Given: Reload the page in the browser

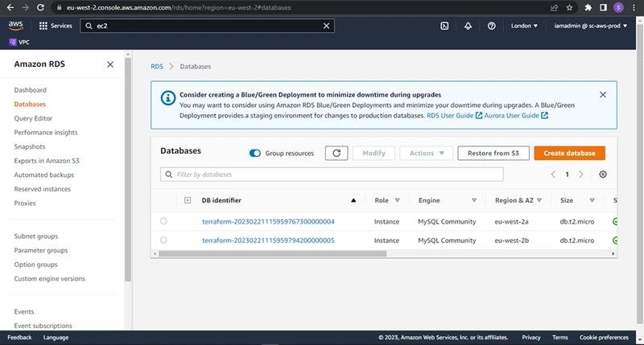Looking at the screenshot, I should click(40, 7).
